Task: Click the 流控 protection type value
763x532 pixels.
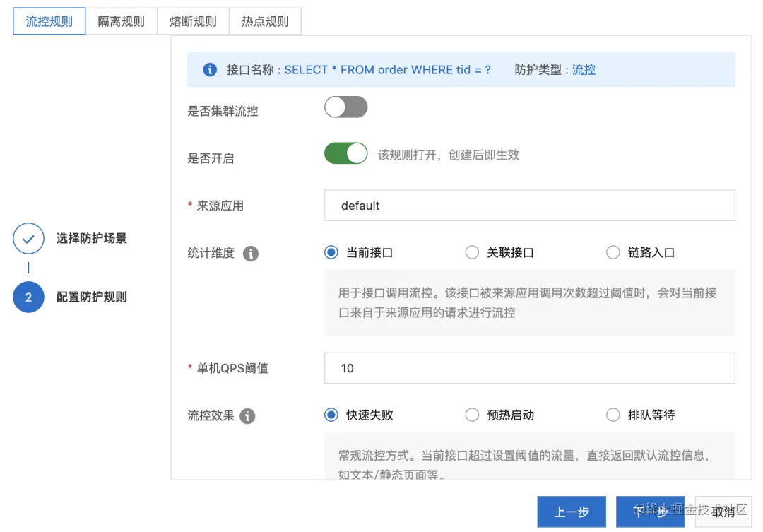Action: 584,70
